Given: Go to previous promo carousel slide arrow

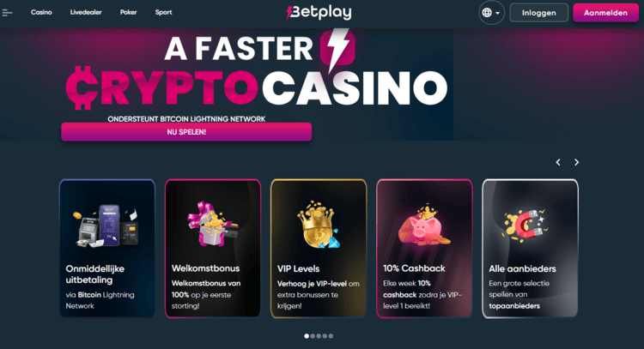Looking at the screenshot, I should [x=558, y=162].
